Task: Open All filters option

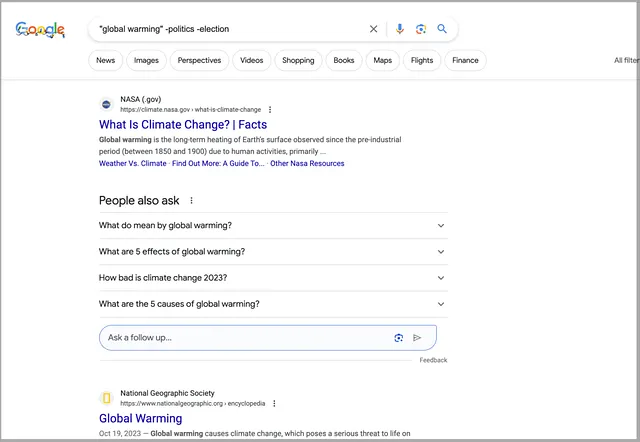Action: (x=626, y=60)
